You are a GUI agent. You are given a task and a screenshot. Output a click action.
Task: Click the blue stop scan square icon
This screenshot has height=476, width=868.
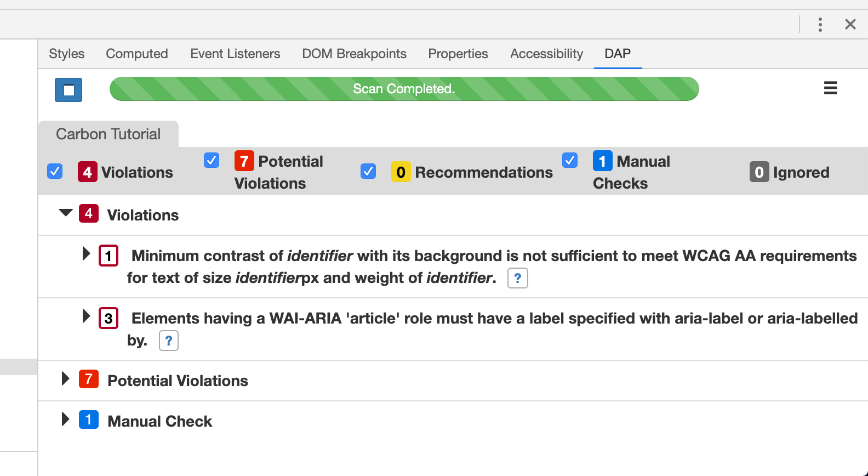point(68,89)
